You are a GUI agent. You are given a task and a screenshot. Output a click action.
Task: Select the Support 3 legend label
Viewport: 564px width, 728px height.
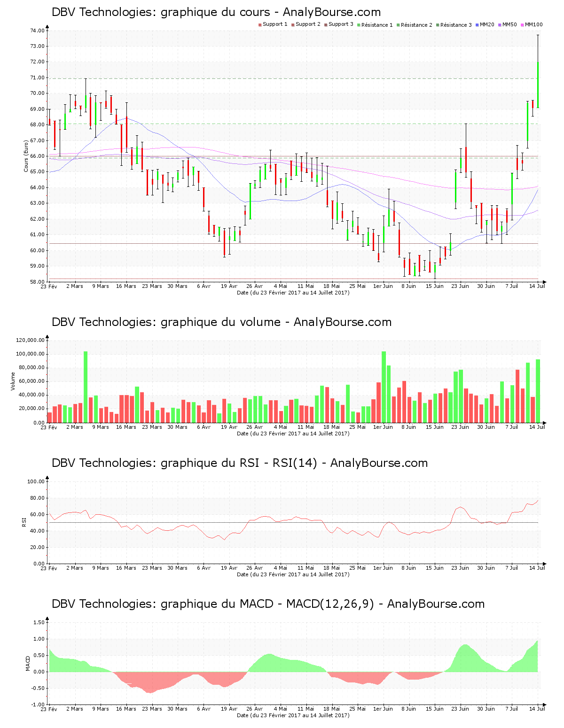[x=341, y=24]
